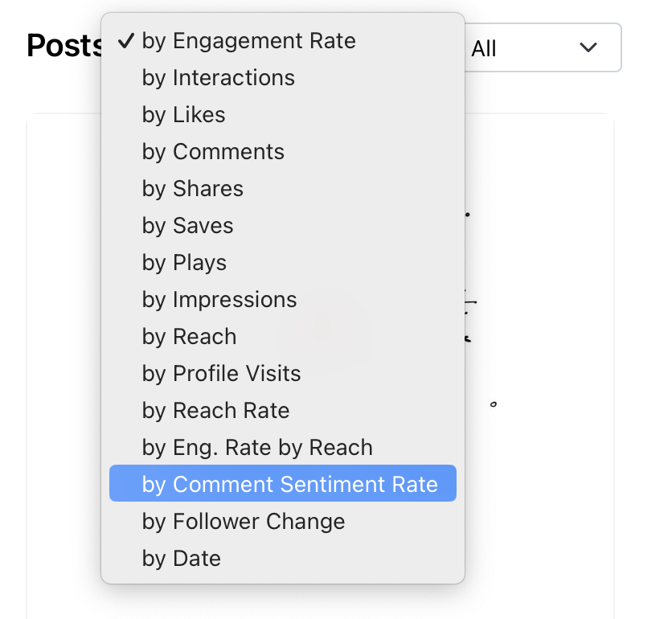Sort by Impressions
This screenshot has height=619, width=672.
pyautogui.click(x=219, y=300)
